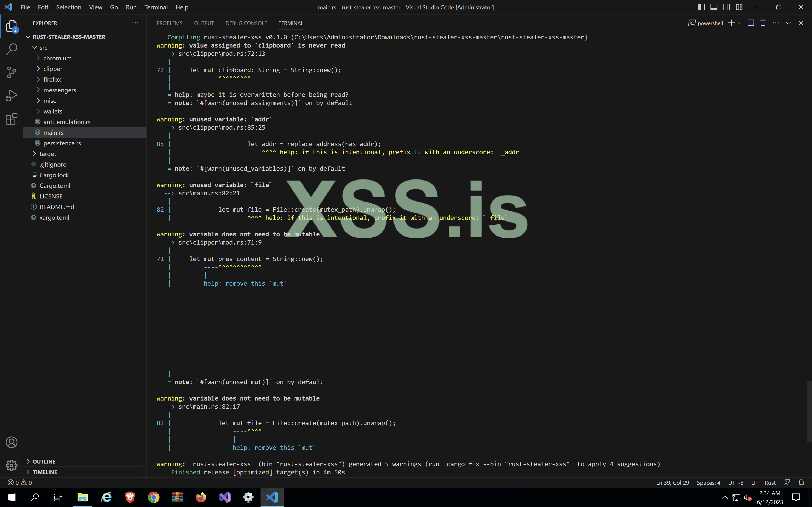Launch a new terminal with the plus icon

point(732,23)
